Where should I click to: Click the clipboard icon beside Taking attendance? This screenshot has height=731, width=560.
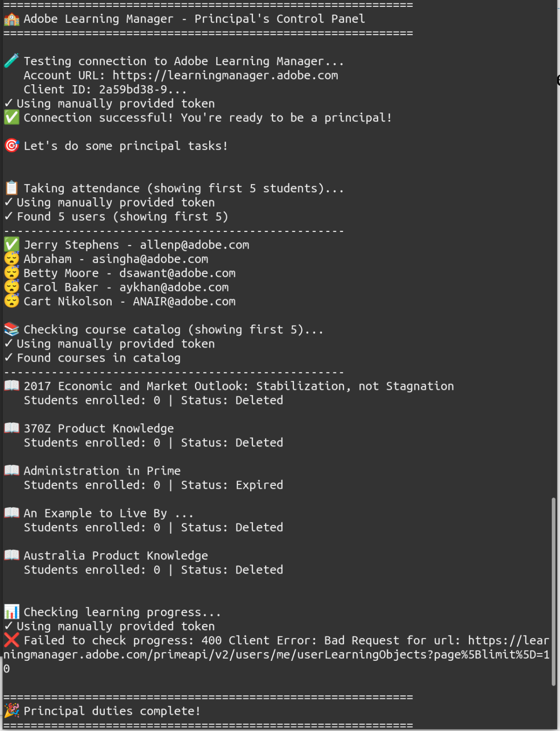tap(12, 188)
